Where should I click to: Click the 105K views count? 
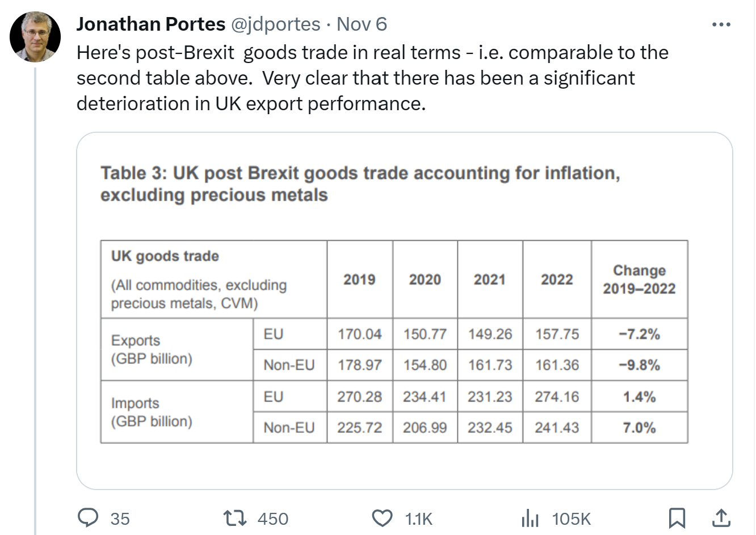(571, 519)
